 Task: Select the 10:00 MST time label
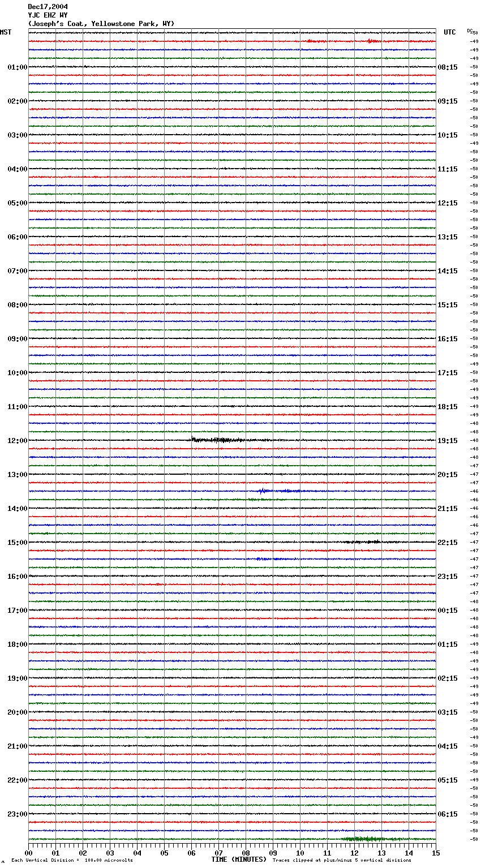tap(18, 373)
